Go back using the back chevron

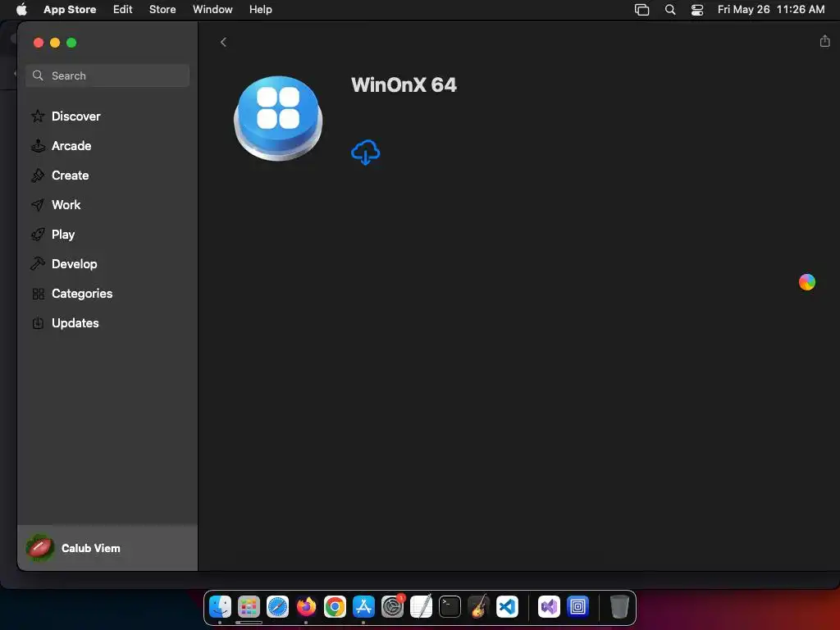point(223,43)
